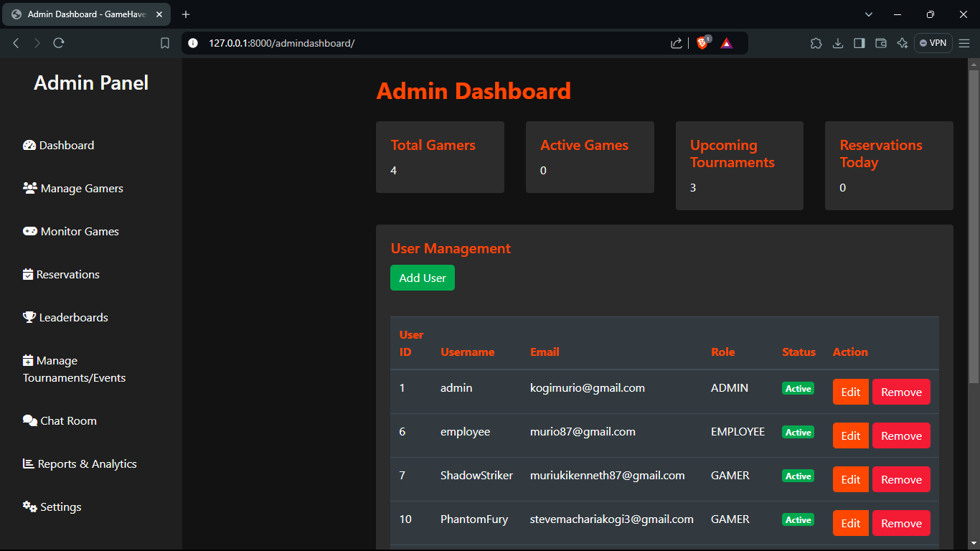Open Settings in the sidebar
The width and height of the screenshot is (980, 551).
click(x=52, y=507)
